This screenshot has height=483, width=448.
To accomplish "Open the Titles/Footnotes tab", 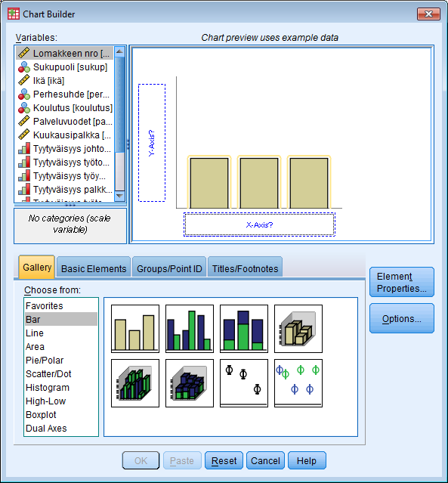I will 245,268.
